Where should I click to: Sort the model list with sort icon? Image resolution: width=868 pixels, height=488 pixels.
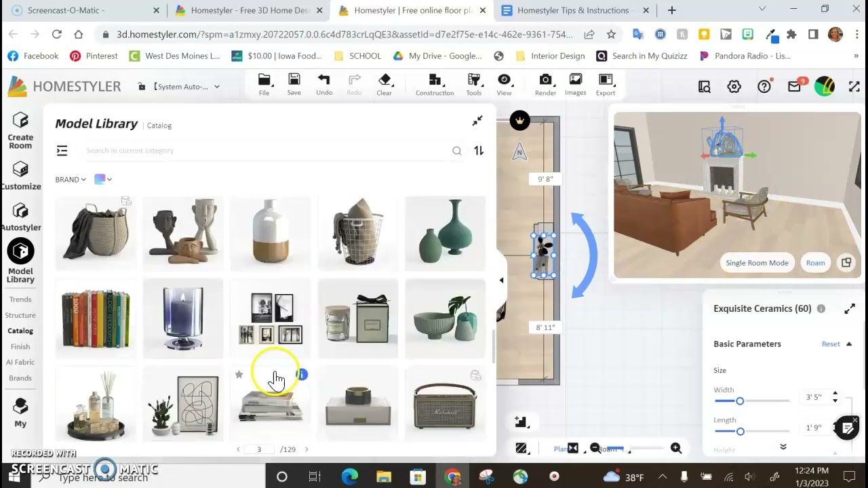click(479, 150)
